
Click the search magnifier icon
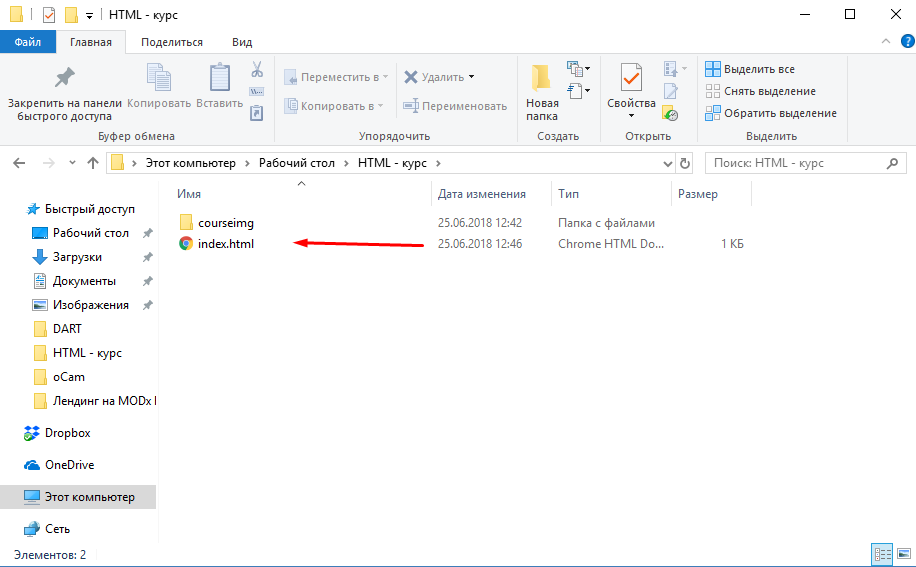(x=892, y=164)
